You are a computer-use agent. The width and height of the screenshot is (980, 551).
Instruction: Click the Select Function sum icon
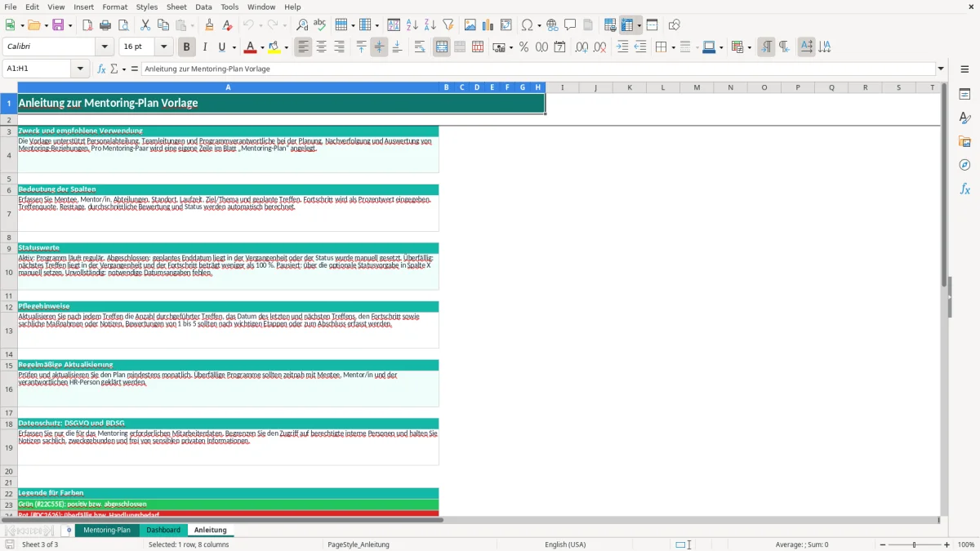[114, 69]
